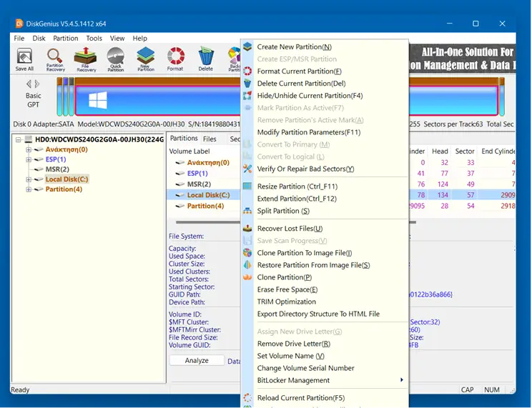Screen dimensions: 532x408
Task: Switch to the Files tab
Action: tap(210, 139)
